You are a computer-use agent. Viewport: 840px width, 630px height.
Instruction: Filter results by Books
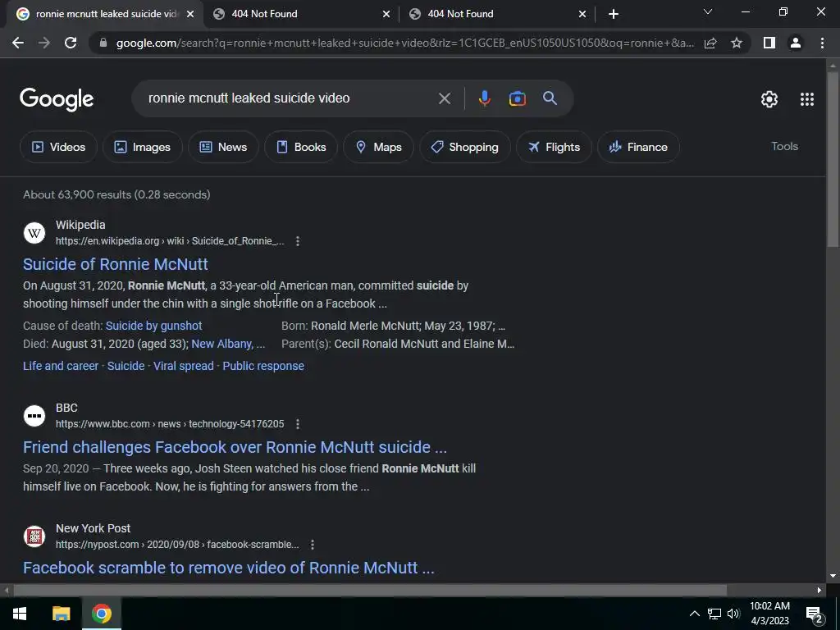(x=301, y=147)
